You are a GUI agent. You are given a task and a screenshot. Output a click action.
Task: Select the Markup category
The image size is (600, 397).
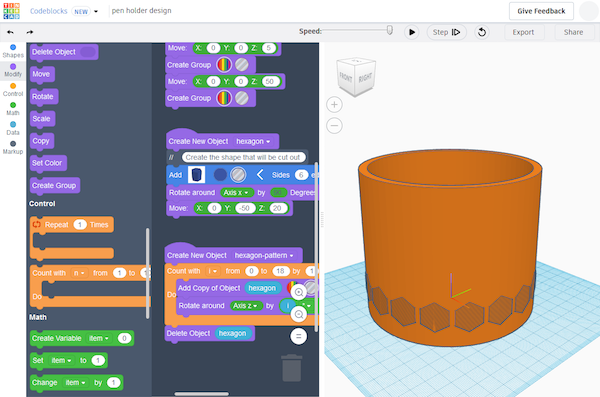pyautogui.click(x=13, y=148)
